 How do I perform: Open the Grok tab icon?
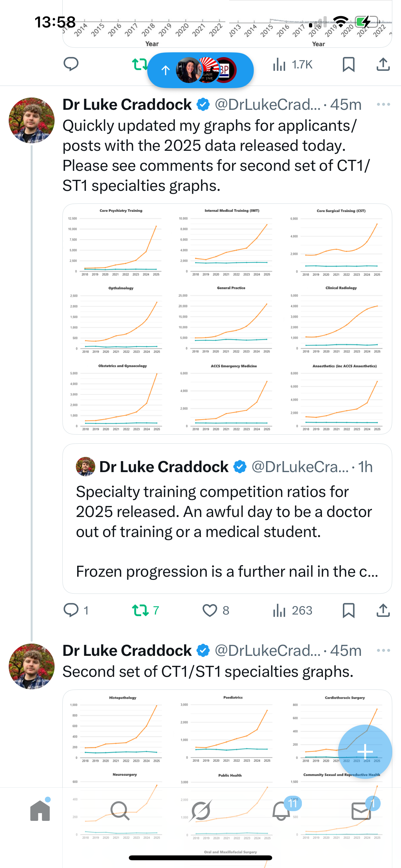(x=200, y=811)
